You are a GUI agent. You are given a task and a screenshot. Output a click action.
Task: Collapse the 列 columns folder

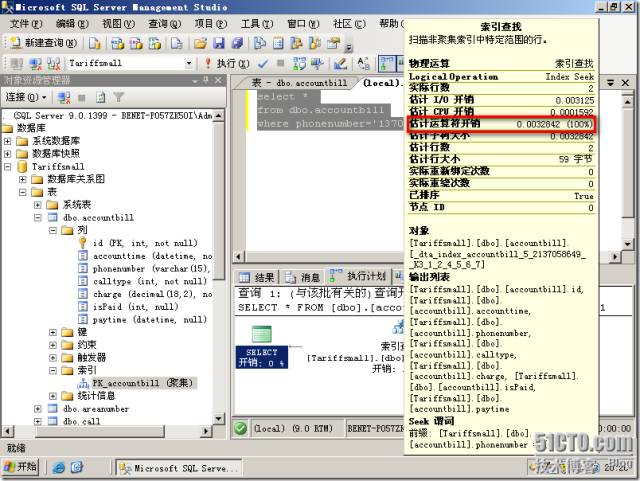53,230
